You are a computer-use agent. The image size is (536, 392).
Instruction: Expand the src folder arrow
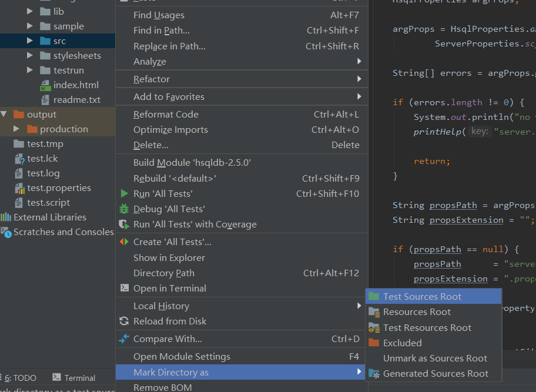tap(30, 41)
